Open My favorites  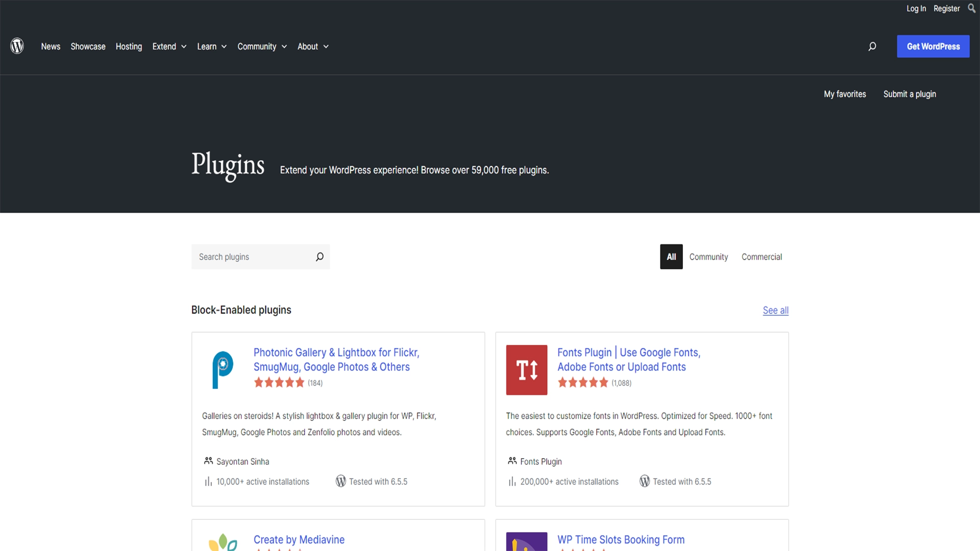(x=845, y=94)
